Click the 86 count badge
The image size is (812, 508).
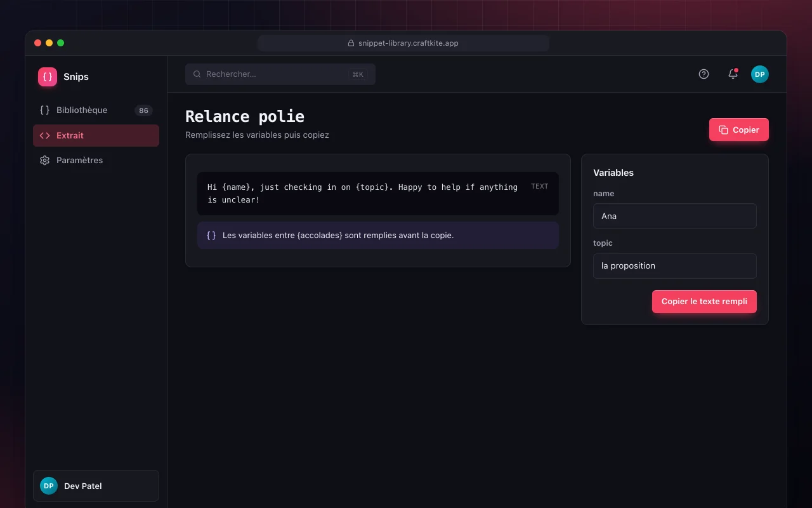[144, 110]
